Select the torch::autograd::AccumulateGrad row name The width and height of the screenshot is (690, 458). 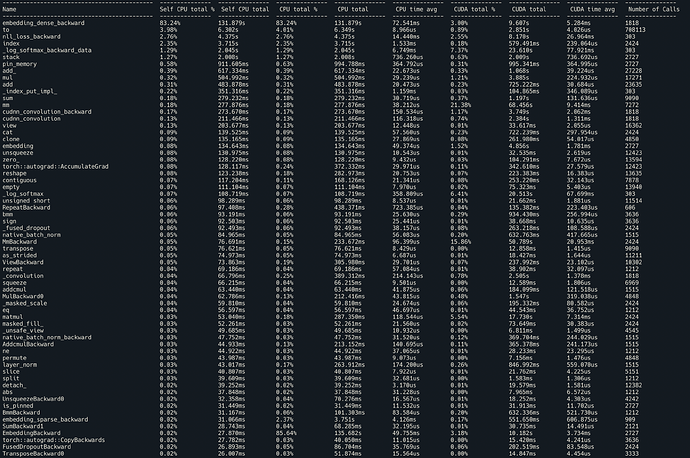pos(55,166)
